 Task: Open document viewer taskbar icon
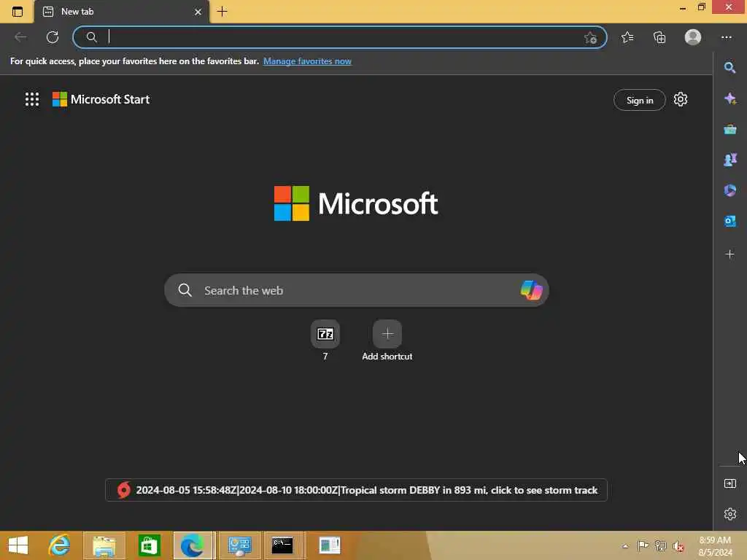(x=330, y=545)
